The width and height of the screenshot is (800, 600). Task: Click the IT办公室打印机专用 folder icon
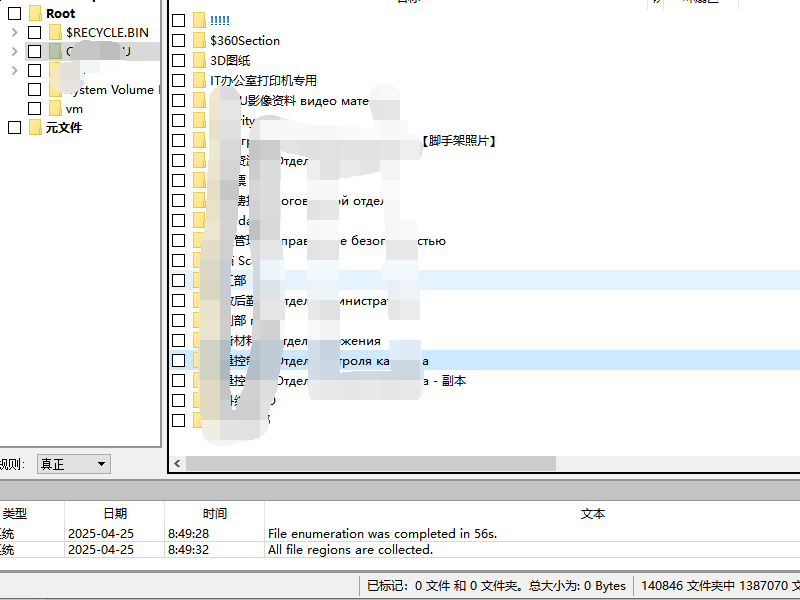click(x=199, y=80)
